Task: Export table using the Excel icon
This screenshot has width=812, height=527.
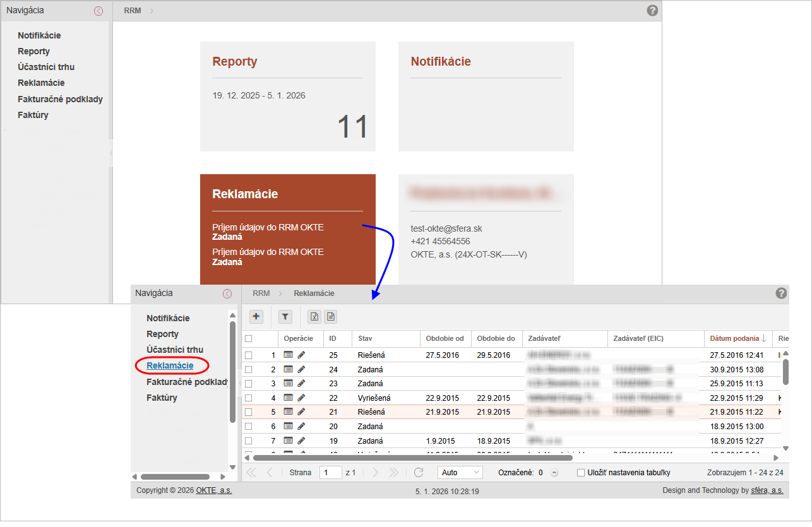Action: point(314,317)
